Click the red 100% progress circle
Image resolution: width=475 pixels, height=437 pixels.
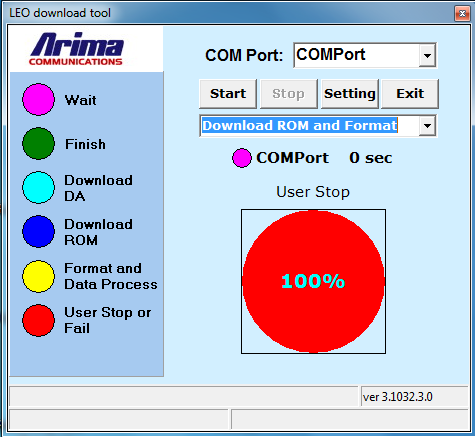[313, 281]
